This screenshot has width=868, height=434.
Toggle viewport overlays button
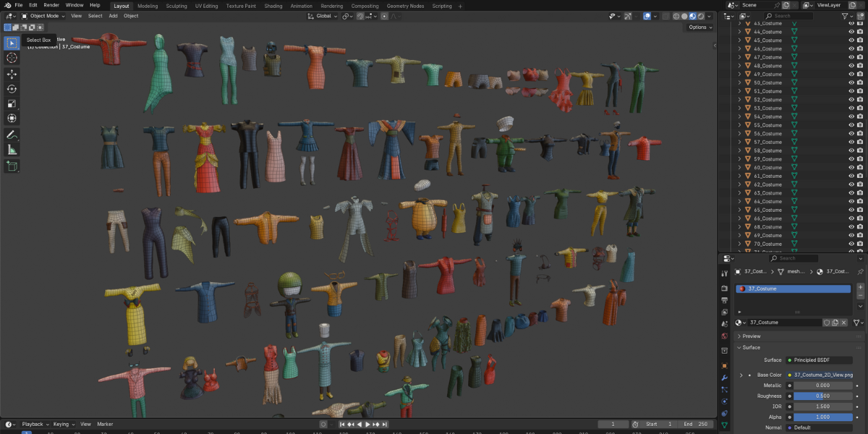click(646, 16)
